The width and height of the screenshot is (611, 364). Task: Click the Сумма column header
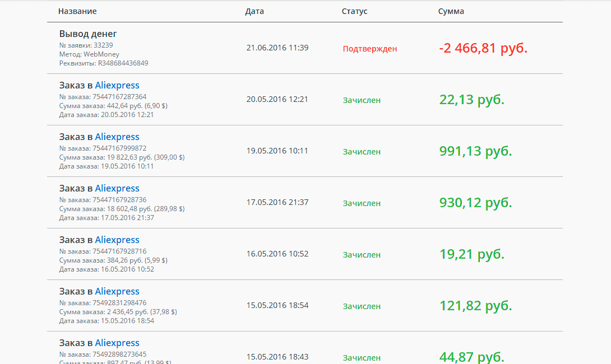[451, 11]
